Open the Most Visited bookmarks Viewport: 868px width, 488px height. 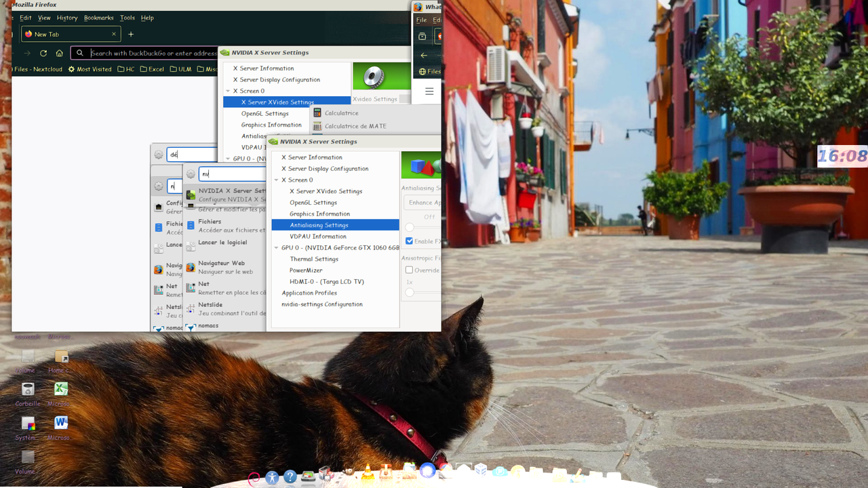coord(90,69)
